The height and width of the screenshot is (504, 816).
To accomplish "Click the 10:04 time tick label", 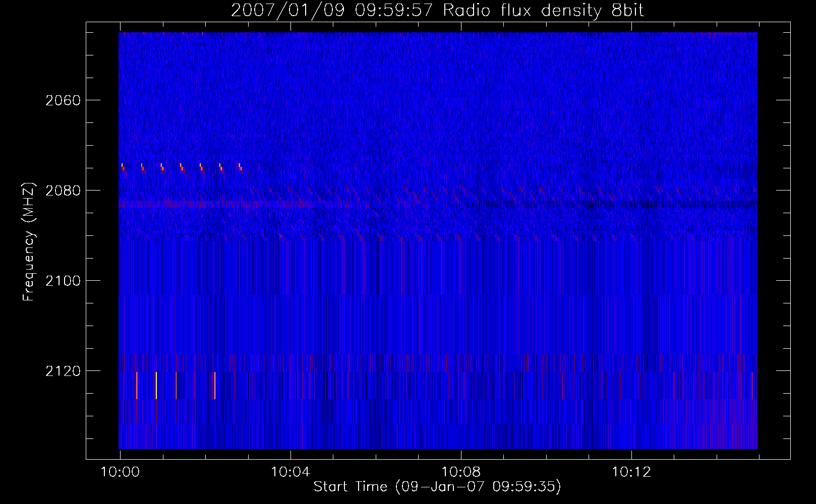I will click(290, 472).
